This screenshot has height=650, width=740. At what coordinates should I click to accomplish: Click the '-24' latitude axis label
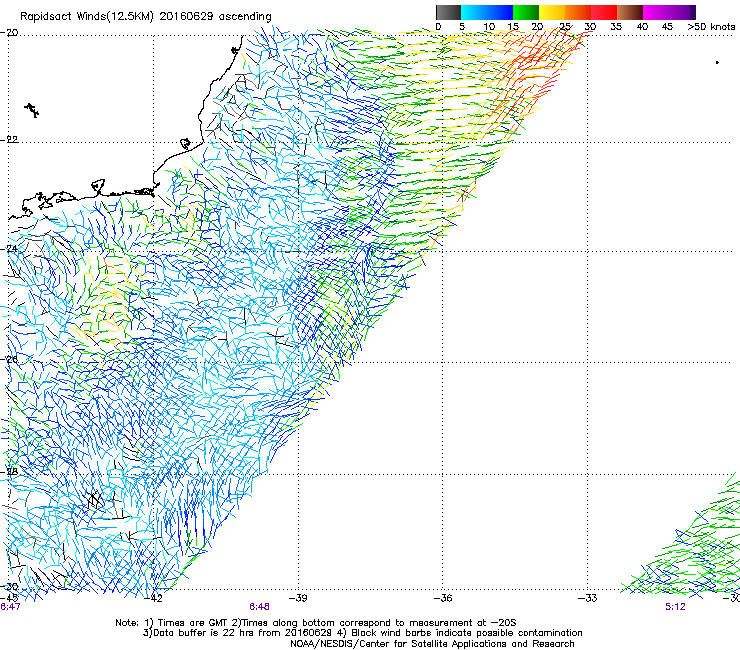point(10,248)
